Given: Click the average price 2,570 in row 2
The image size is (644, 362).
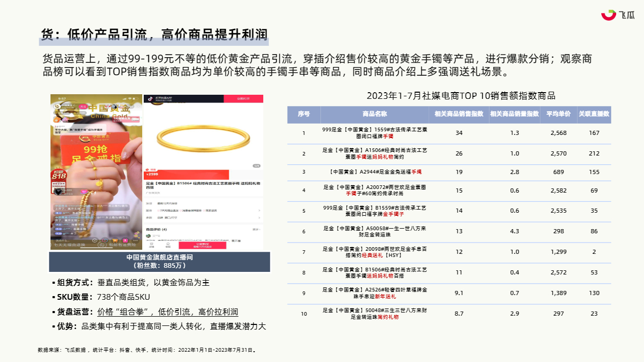Looking at the screenshot, I should pyautogui.click(x=558, y=153).
